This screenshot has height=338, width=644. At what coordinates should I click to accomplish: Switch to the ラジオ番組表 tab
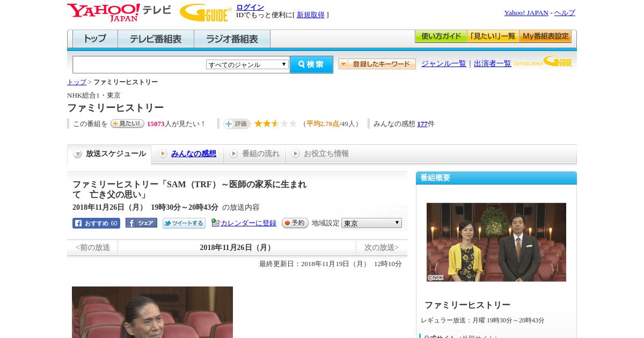(x=232, y=39)
